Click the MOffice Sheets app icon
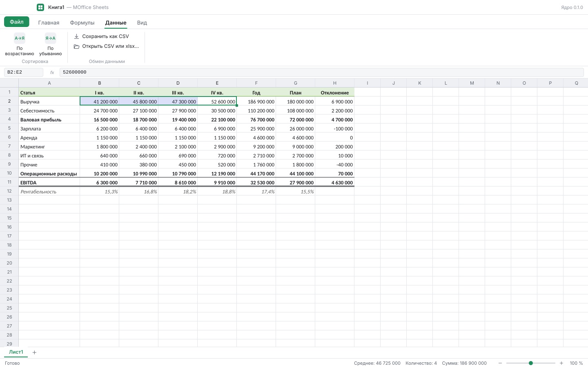This screenshot has height=368, width=588. [x=40, y=7]
